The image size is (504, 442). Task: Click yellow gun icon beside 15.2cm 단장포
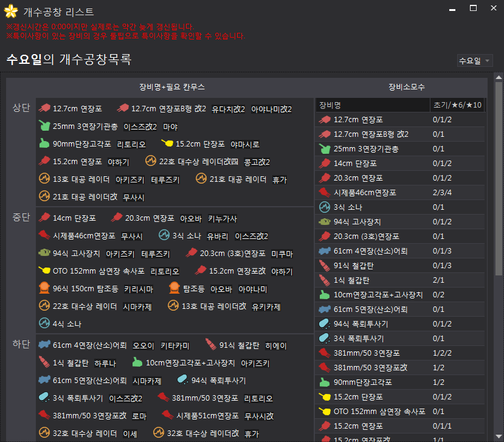click(x=167, y=144)
